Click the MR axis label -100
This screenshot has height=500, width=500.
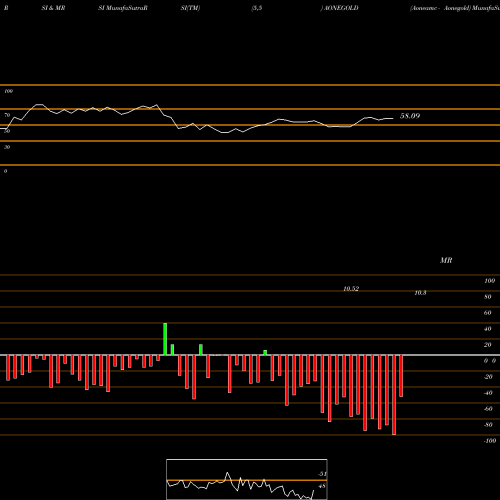[x=490, y=441]
